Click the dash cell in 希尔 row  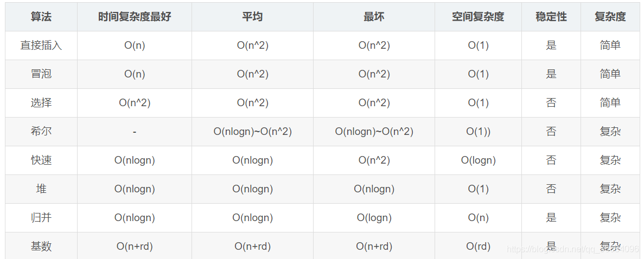[135, 132]
